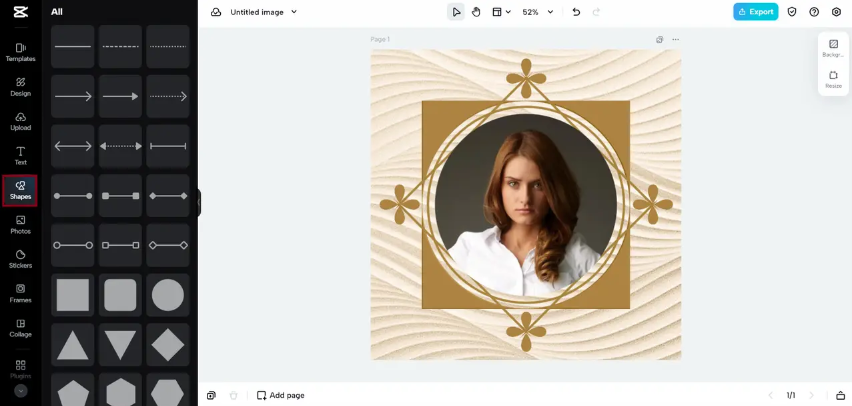Select the top gold flower ornament
Screen dimensions: 852x406
(x=526, y=78)
